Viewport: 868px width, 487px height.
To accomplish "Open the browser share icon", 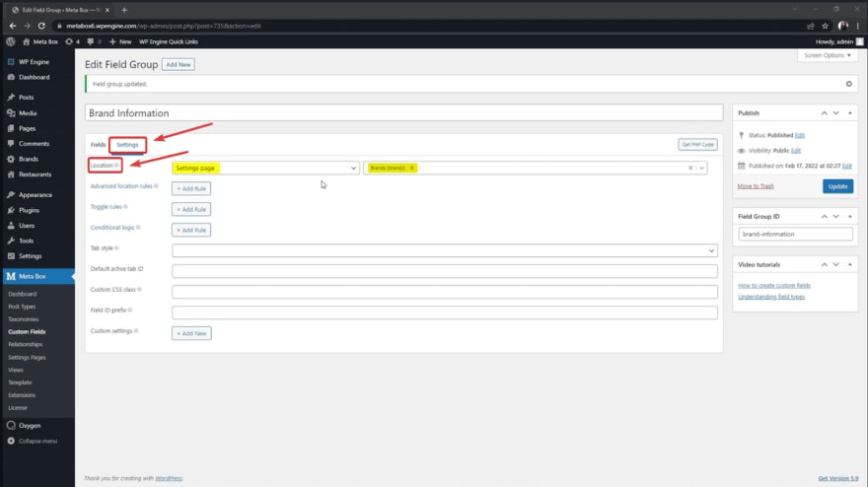I will coord(811,26).
